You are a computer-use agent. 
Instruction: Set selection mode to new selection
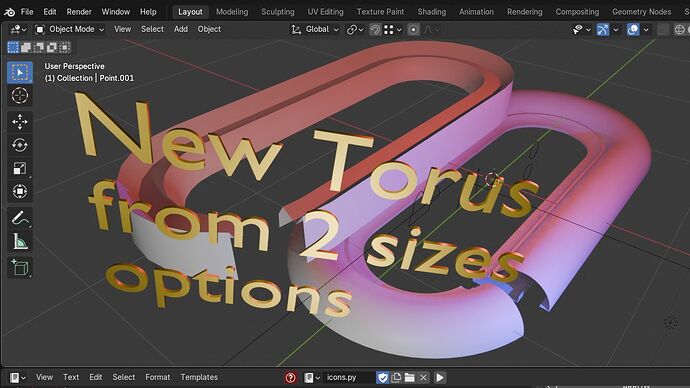(x=13, y=47)
